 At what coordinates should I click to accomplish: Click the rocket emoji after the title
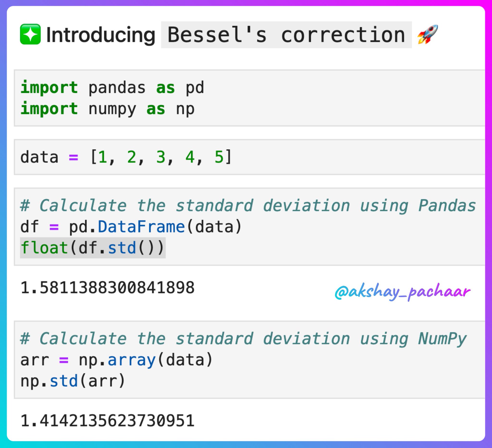428,34
